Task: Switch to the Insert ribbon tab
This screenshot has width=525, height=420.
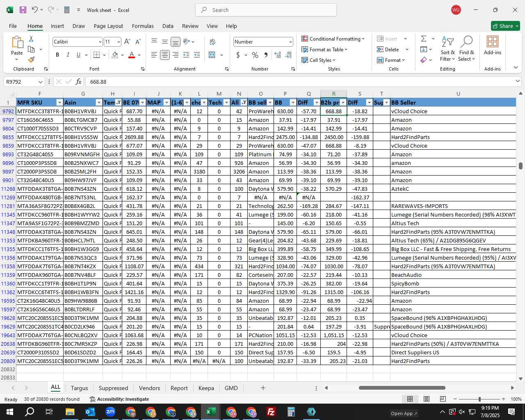Action: point(57,26)
